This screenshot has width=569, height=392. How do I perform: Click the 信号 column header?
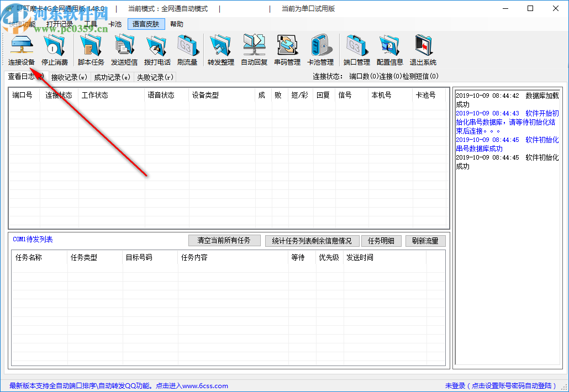352,95
